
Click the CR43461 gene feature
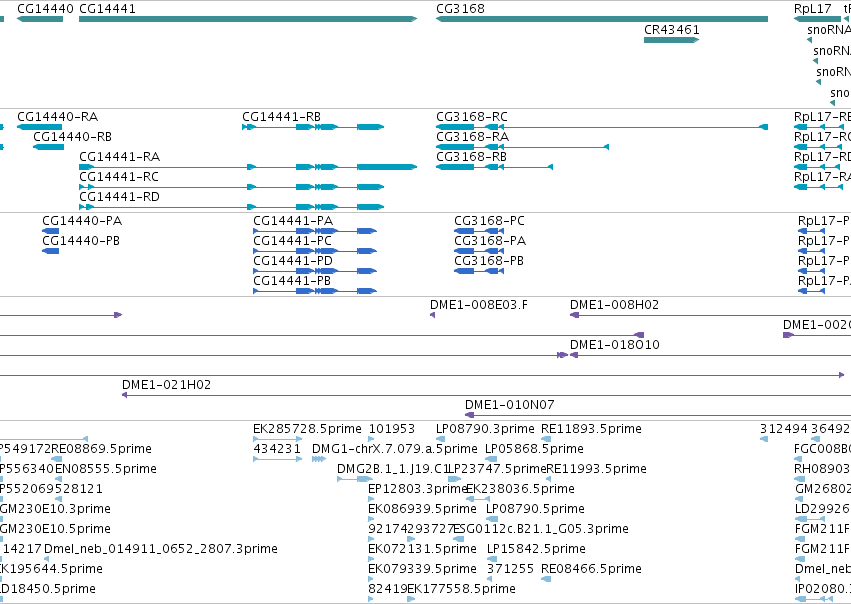pyautogui.click(x=671, y=40)
